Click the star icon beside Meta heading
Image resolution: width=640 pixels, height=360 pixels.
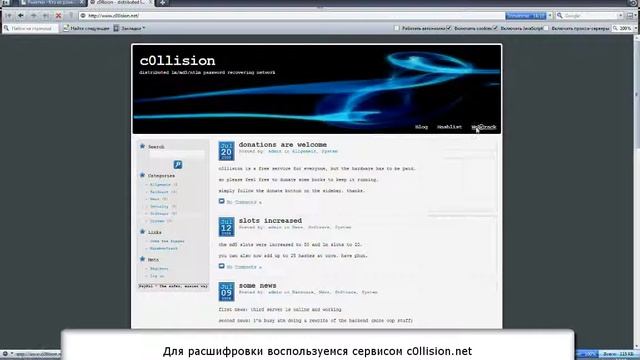pos(142,259)
